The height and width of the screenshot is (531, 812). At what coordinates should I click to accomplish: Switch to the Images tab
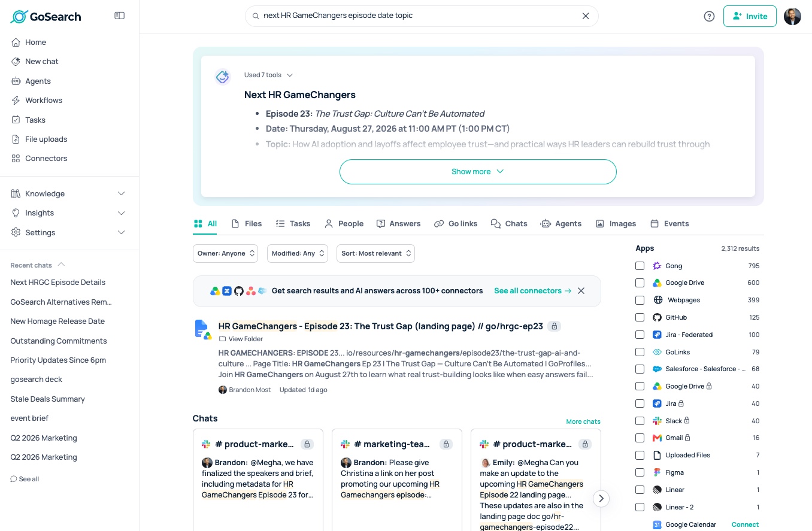click(616, 224)
